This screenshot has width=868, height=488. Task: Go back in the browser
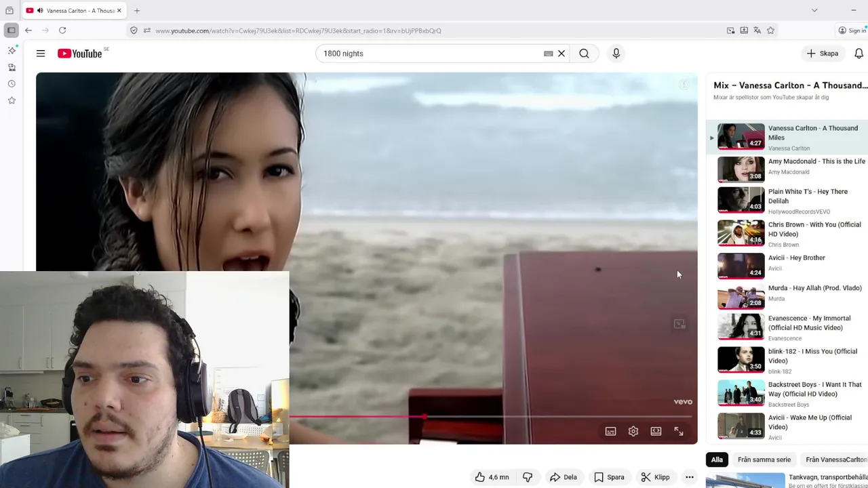point(28,30)
